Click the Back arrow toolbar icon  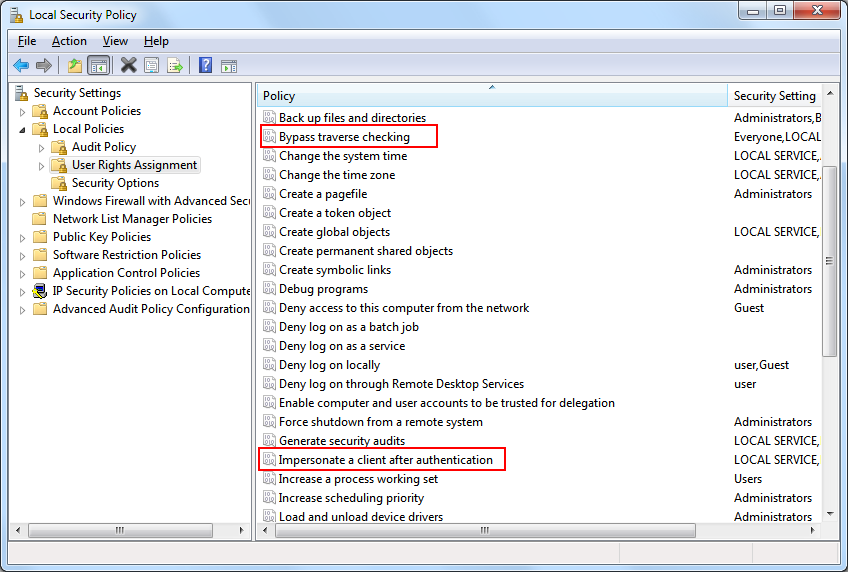(x=21, y=66)
